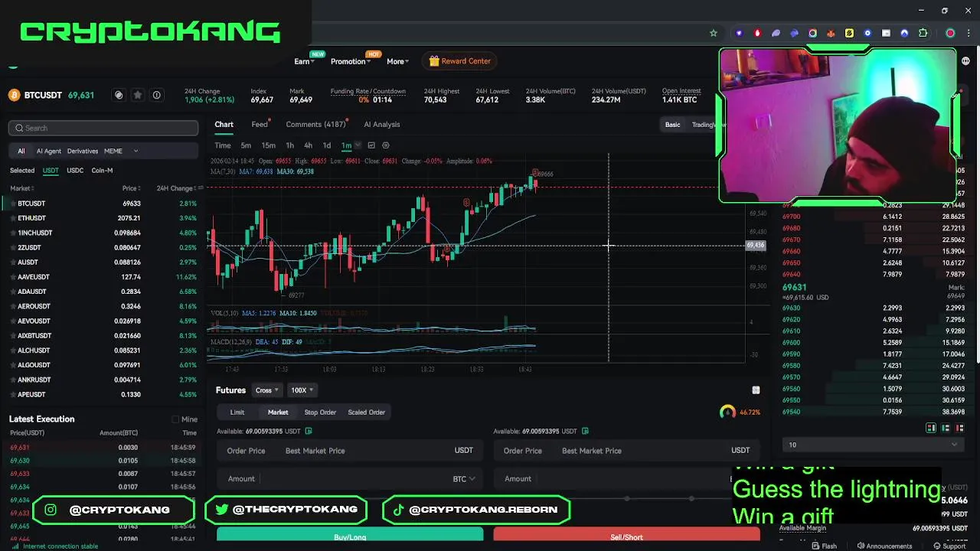
Task: Switch to the Feed tab
Action: click(x=260, y=125)
